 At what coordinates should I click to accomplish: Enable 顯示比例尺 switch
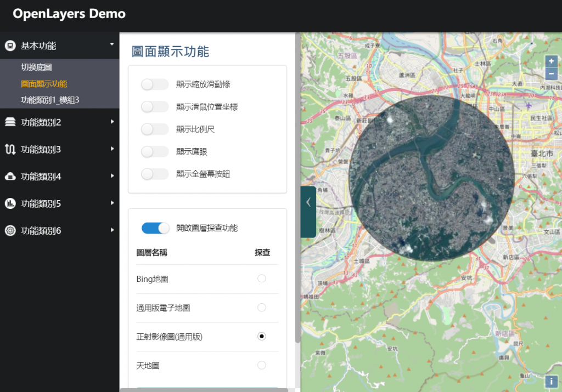click(154, 129)
